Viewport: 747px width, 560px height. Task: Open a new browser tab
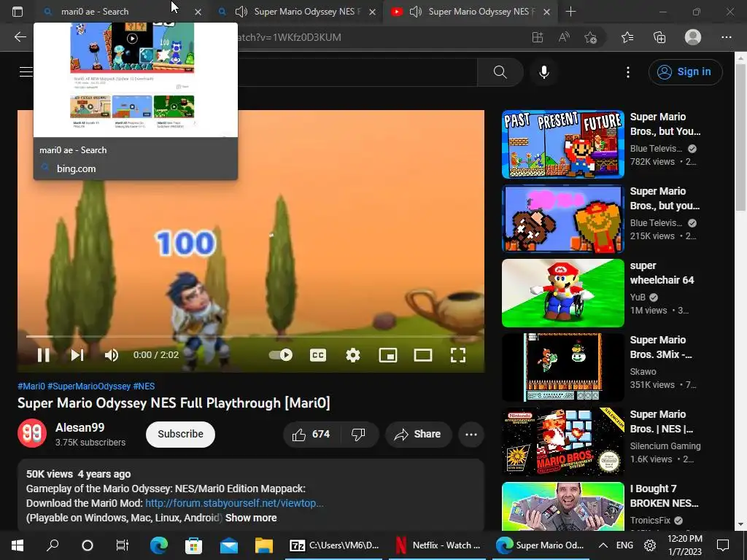[x=570, y=12]
